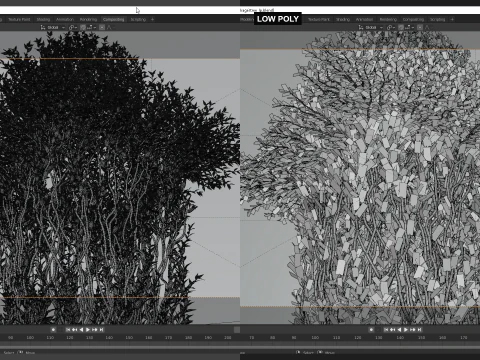This screenshot has height=360, width=480.
Task: Expand snapping options dropdown in right viewport
Action: (409, 27)
